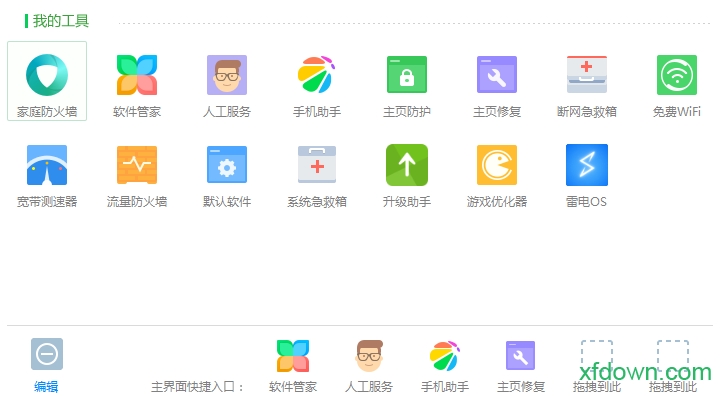Image resolution: width=728 pixels, height=396 pixels.
Task: Run the 宽带测速器 speed test tool
Action: pyautogui.click(x=47, y=165)
